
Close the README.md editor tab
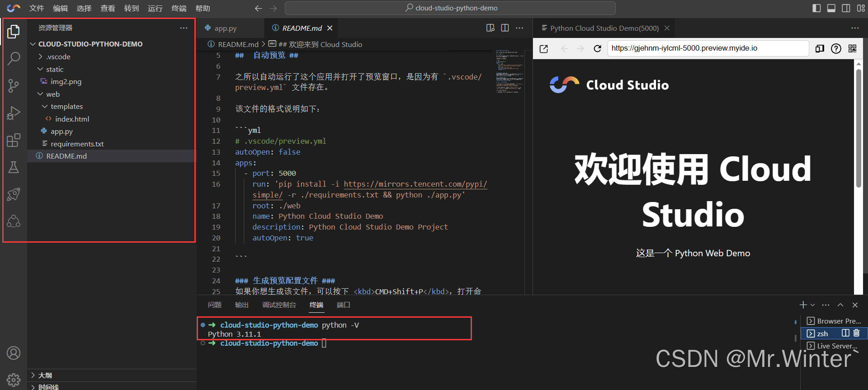pos(330,28)
